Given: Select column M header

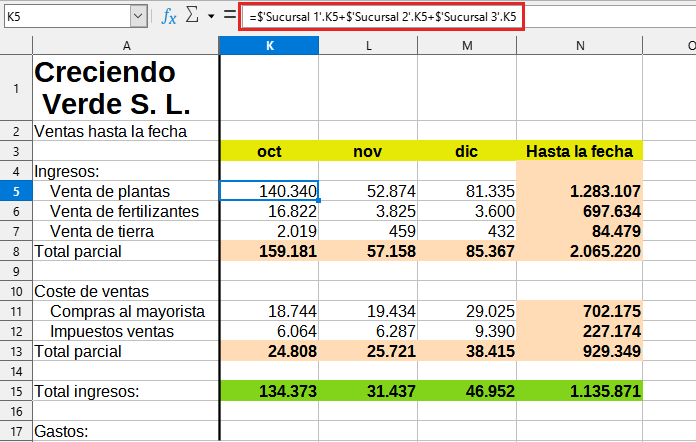Looking at the screenshot, I should [x=467, y=46].
